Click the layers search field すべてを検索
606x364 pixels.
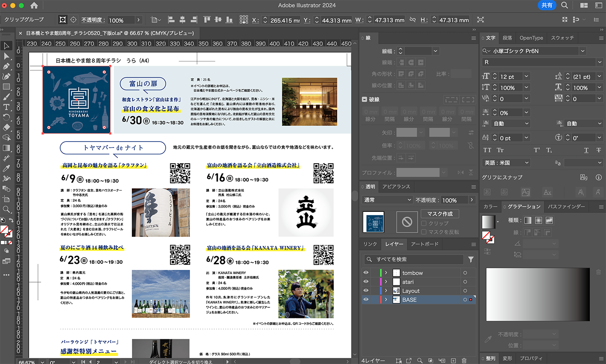tap(414, 259)
